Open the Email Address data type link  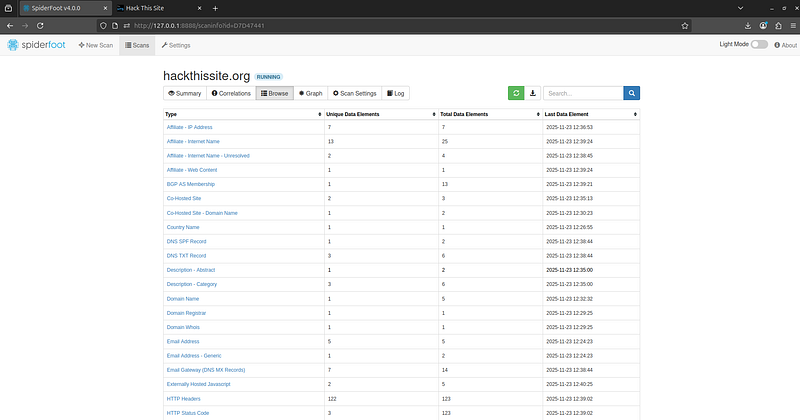pos(183,341)
